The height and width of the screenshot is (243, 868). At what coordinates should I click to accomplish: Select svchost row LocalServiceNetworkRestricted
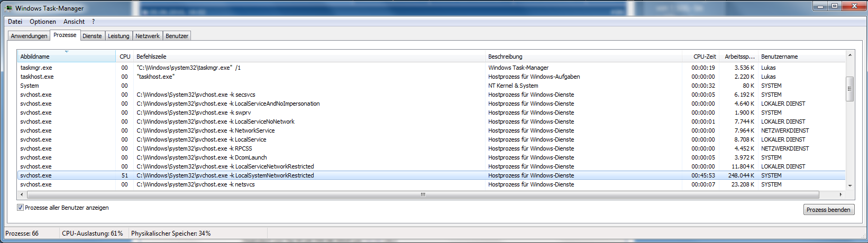click(431, 166)
